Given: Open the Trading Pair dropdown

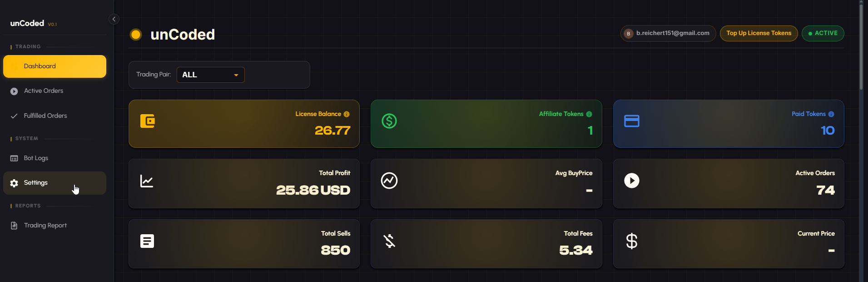Looking at the screenshot, I should 210,75.
